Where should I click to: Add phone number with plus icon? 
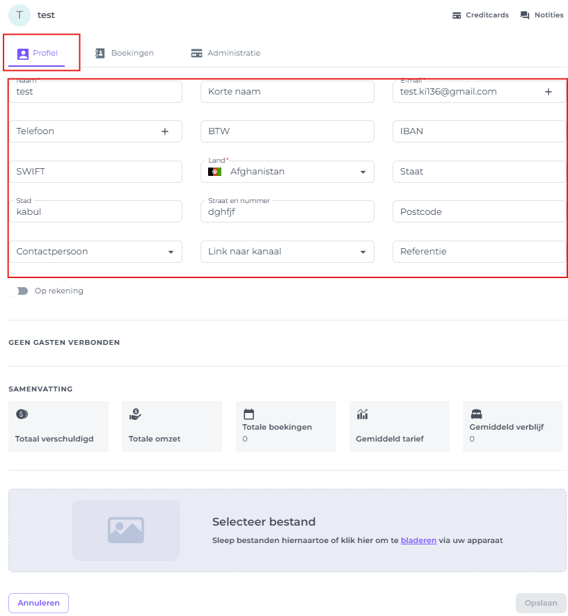click(165, 131)
